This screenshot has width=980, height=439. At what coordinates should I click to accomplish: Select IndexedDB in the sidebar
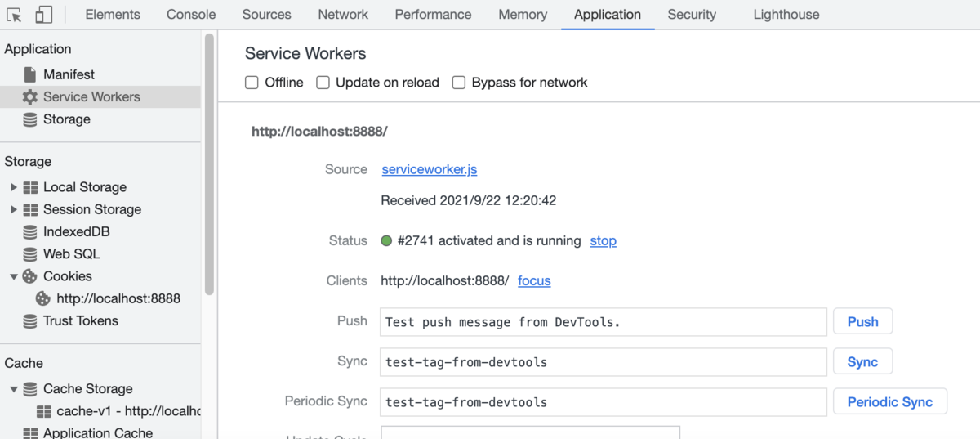pyautogui.click(x=77, y=232)
